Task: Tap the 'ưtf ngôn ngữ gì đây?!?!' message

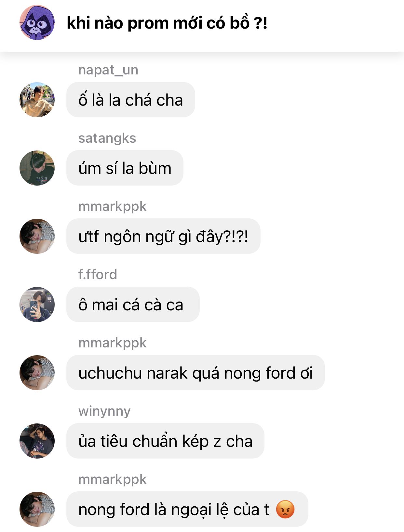Action: (163, 236)
